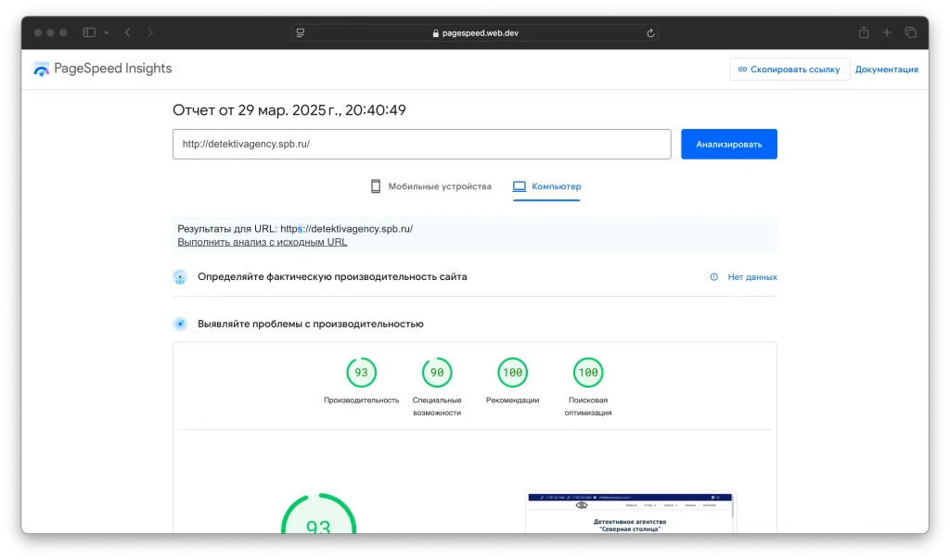Go back with the Safari back arrow

pos(128,32)
